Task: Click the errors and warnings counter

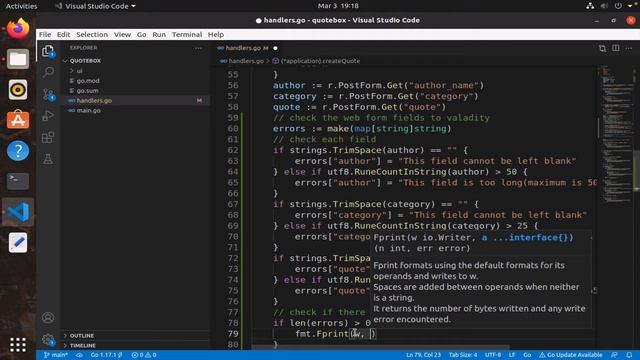Action: 144,355
